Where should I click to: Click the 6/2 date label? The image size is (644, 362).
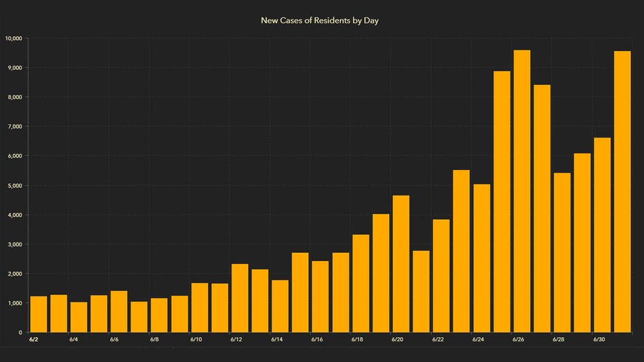click(x=34, y=339)
